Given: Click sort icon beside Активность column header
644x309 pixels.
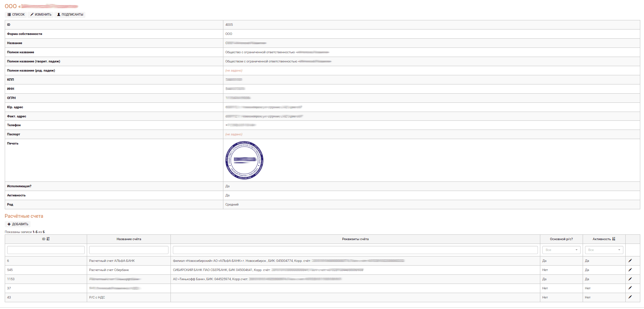Looking at the screenshot, I should click(614, 239).
